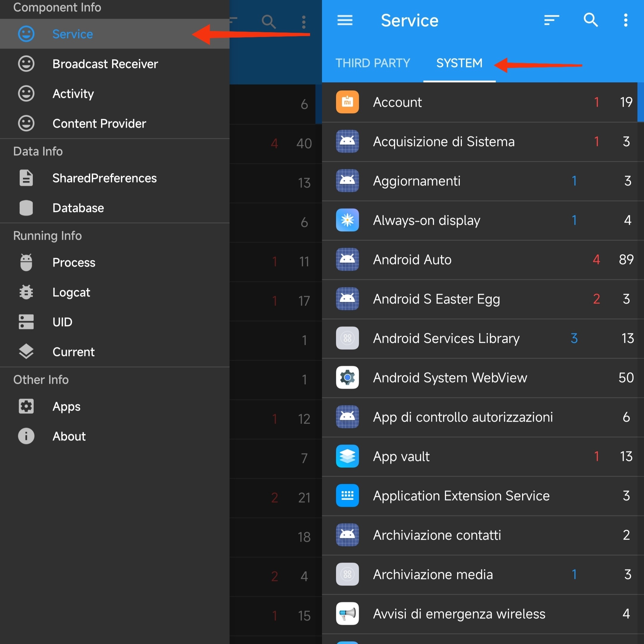Open the hamburger menu in Service header
Viewport: 644px width, 644px height.
(345, 20)
